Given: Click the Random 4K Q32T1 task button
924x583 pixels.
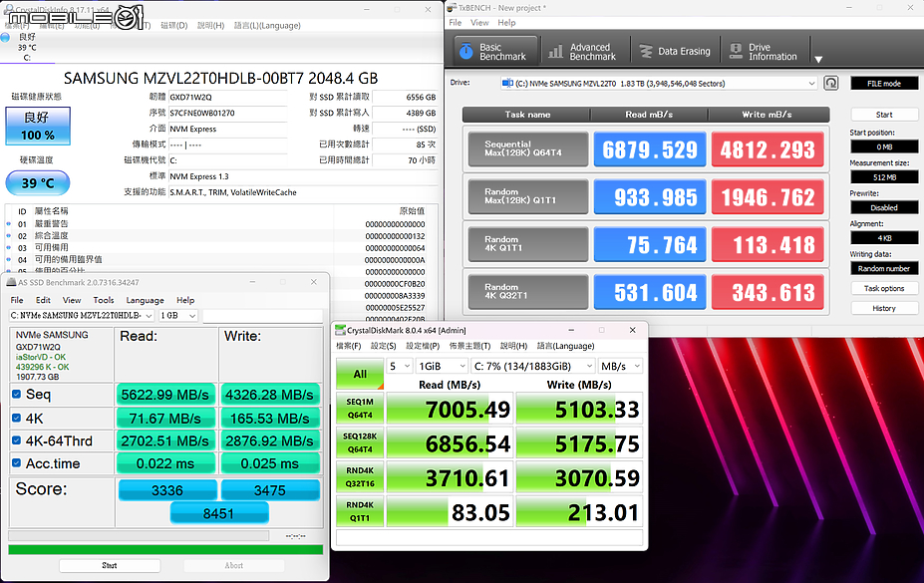Looking at the screenshot, I should tap(528, 292).
